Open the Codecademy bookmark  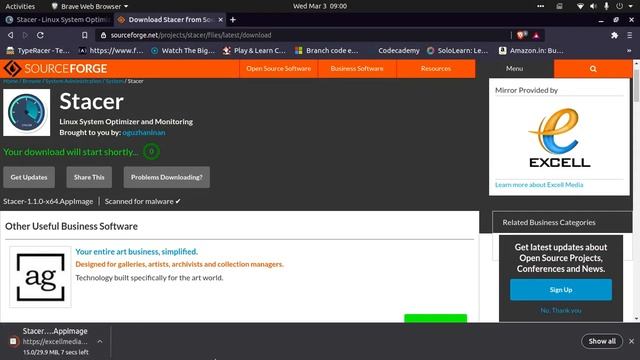398,51
